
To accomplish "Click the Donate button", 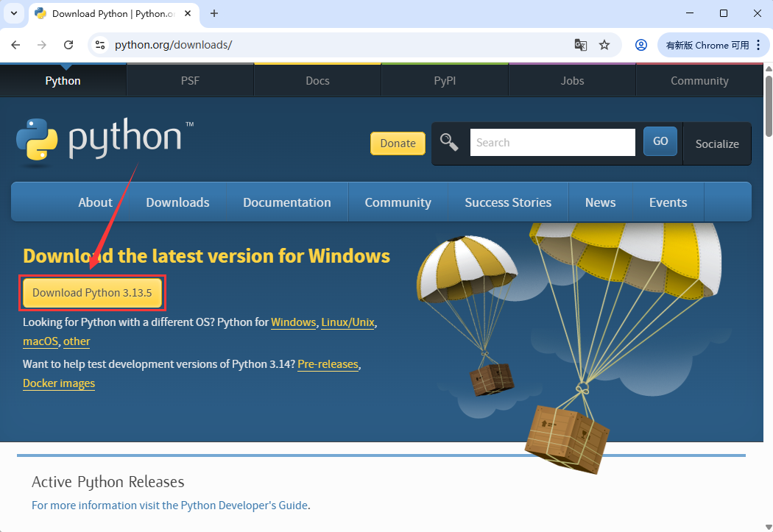I will pyautogui.click(x=398, y=143).
